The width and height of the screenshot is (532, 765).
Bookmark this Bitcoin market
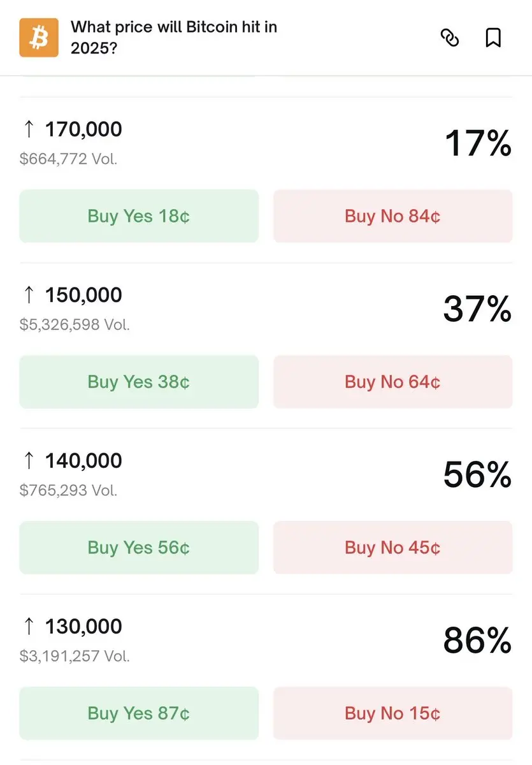493,38
